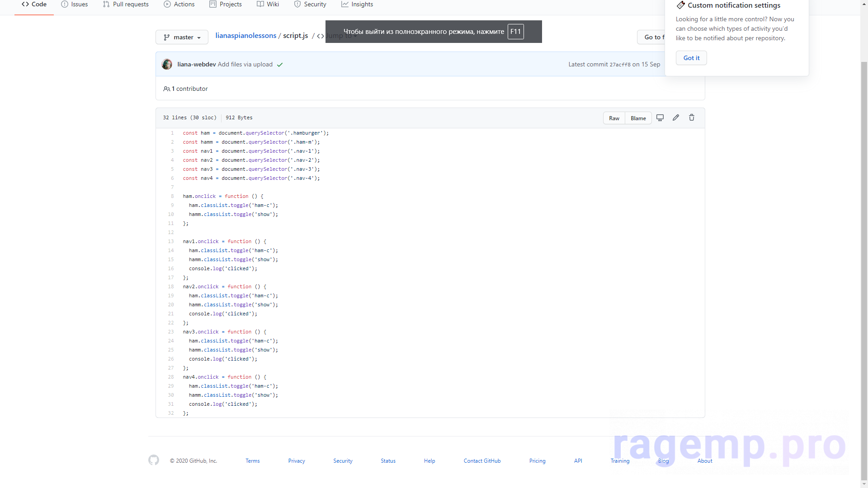Open the liana-webdev profile link
868x488 pixels.
[x=196, y=64]
